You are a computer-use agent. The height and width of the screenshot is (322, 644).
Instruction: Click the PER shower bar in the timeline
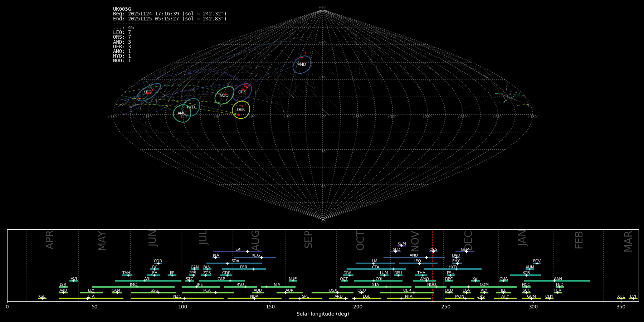[244, 269]
